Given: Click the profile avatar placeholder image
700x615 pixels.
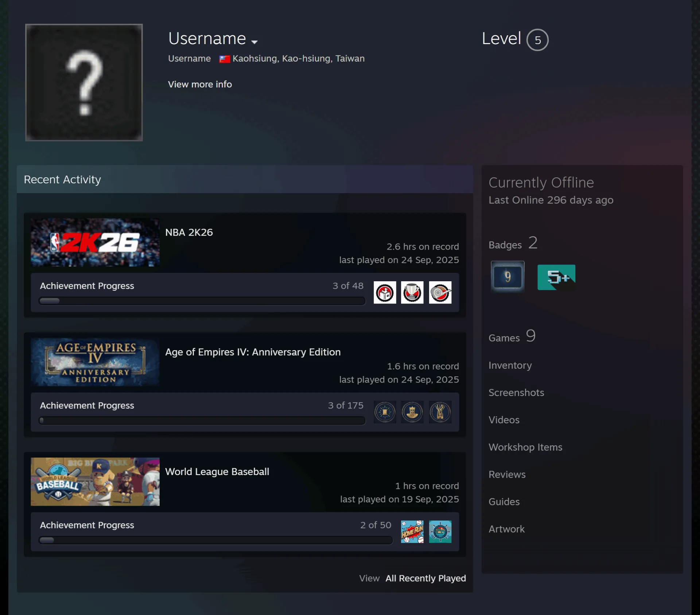Looking at the screenshot, I should click(x=84, y=82).
